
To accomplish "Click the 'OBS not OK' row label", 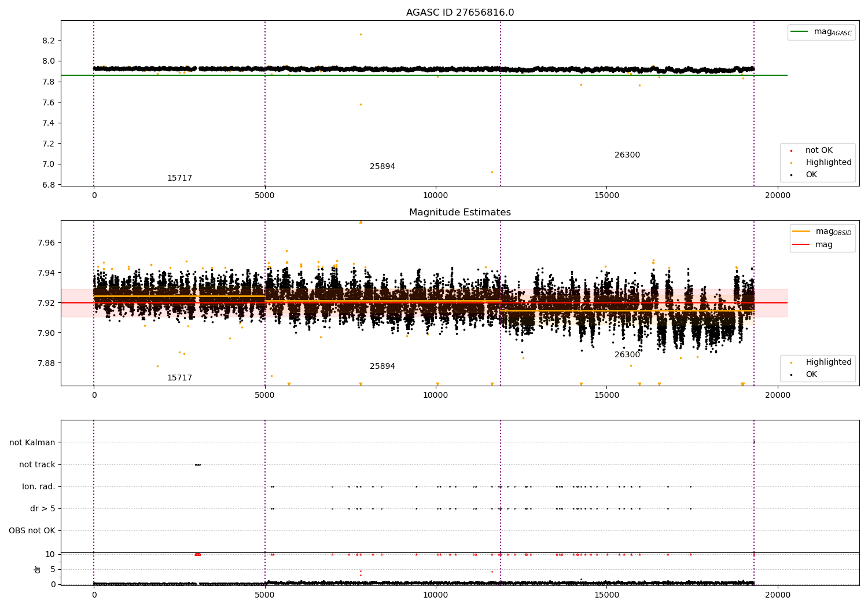I will [x=32, y=531].
